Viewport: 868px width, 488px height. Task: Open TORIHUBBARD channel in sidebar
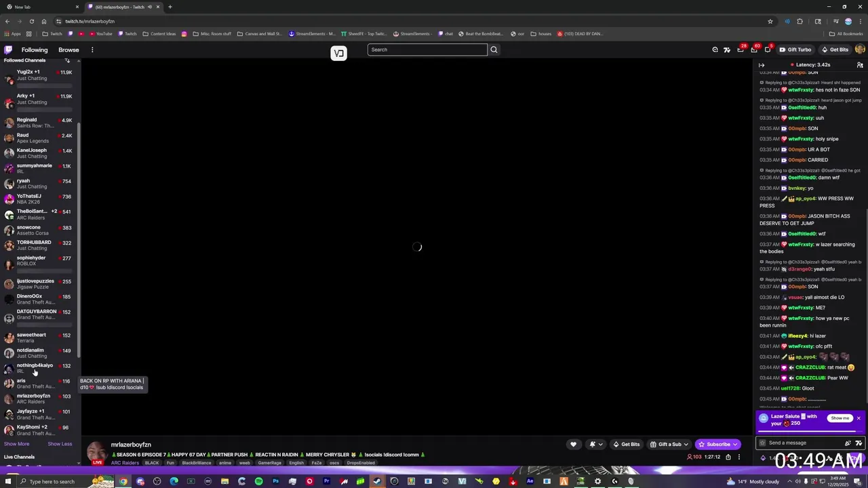40,245
